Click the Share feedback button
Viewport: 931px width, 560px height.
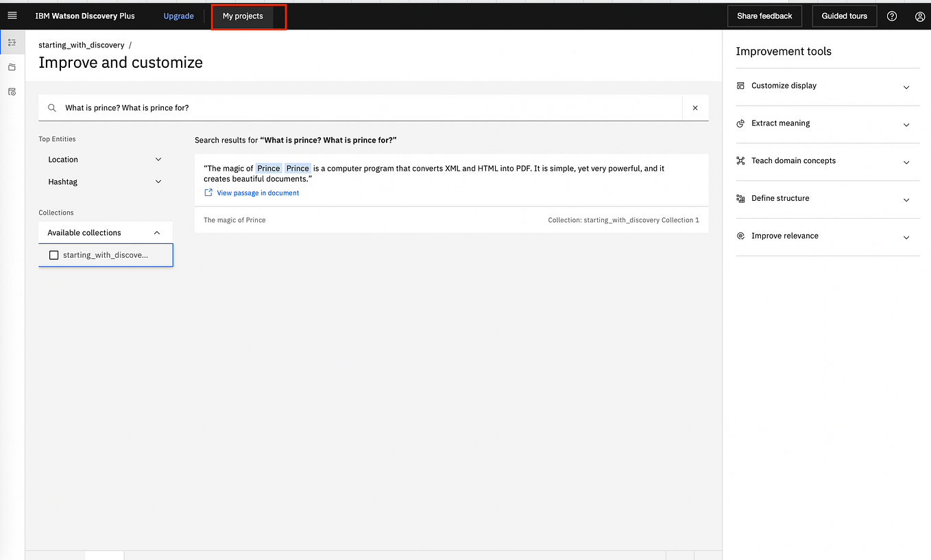[x=764, y=16]
